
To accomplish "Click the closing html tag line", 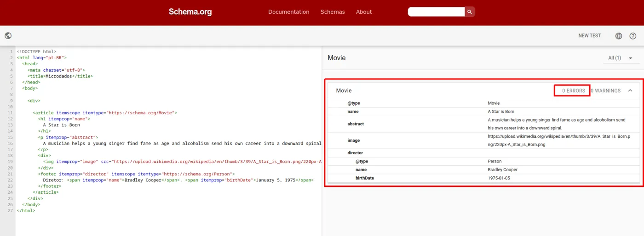I will click(x=26, y=211).
